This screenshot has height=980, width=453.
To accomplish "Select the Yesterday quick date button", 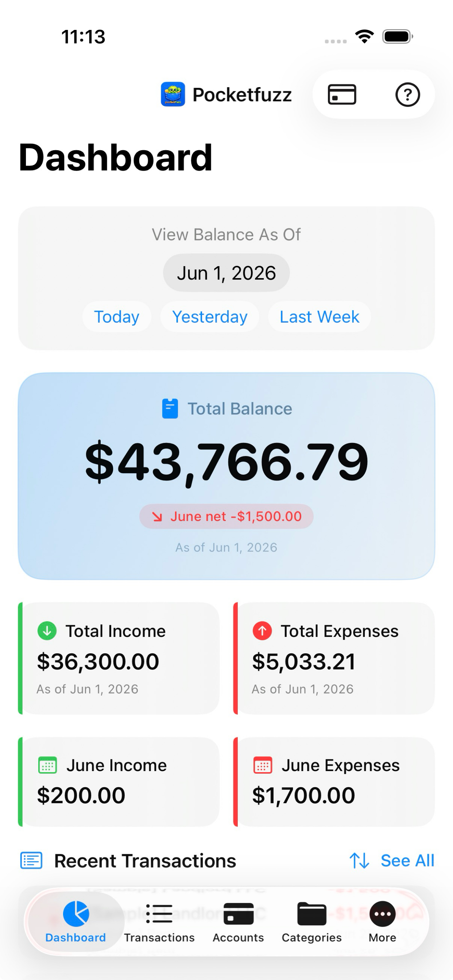I will tap(210, 316).
